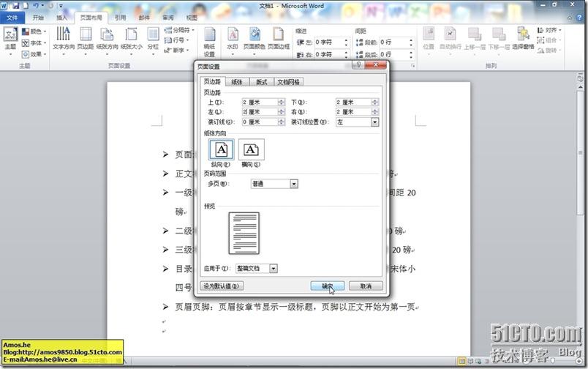The image size is (588, 369).
Task: Click the 段后 (Spacing After) value field
Action: point(393,54)
